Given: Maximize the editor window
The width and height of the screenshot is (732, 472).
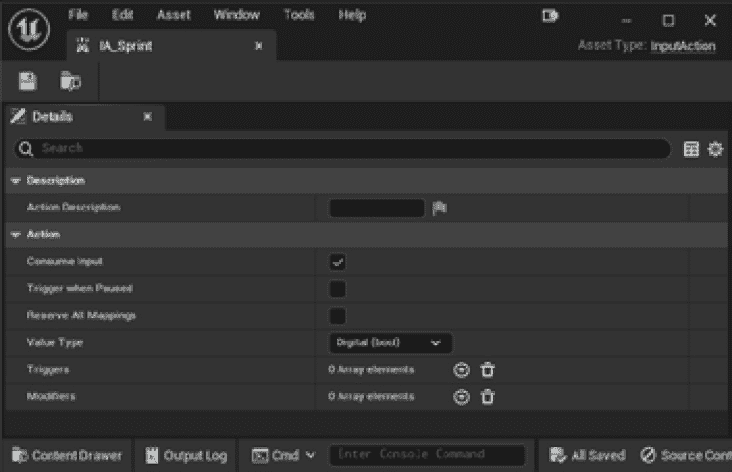Looking at the screenshot, I should coord(668,21).
